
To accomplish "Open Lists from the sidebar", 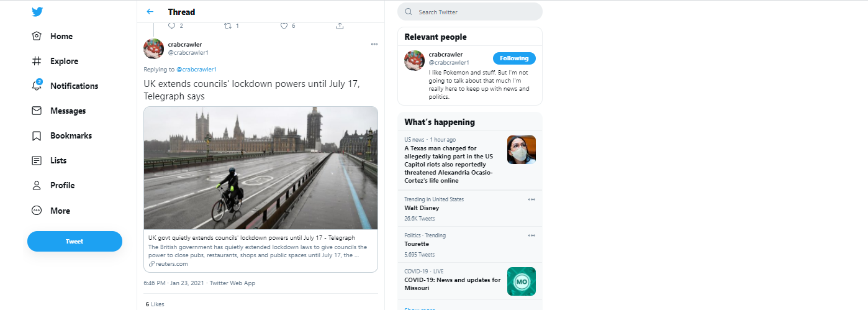I will coord(50,160).
